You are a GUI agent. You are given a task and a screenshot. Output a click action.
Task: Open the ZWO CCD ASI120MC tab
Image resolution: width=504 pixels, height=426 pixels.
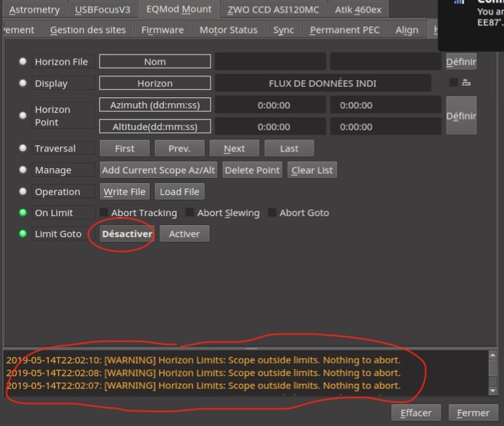coord(273,10)
